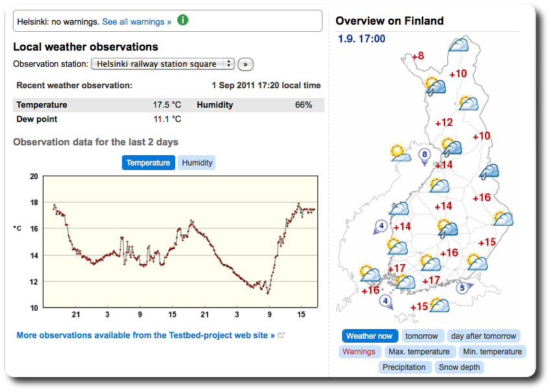
Task: Click the wind marker showing 5
Action: pyautogui.click(x=463, y=288)
